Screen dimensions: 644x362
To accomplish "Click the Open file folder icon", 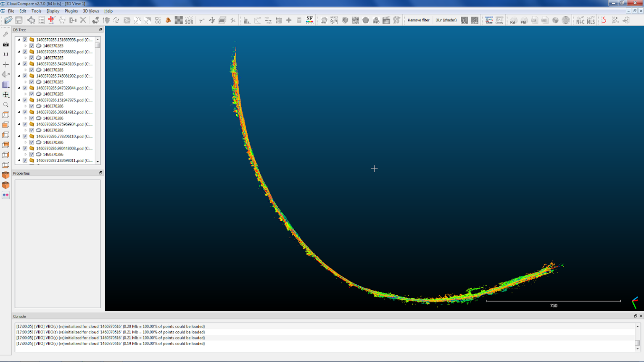I will [x=8, y=20].
